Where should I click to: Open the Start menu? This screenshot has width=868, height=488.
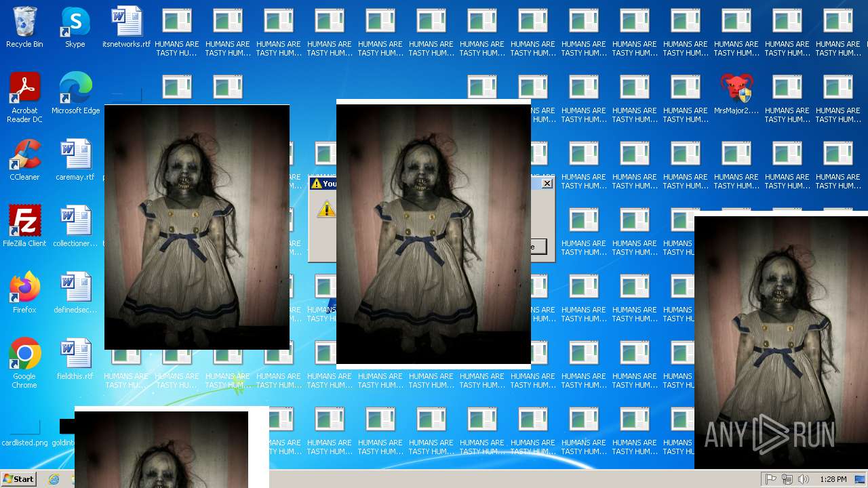point(18,479)
